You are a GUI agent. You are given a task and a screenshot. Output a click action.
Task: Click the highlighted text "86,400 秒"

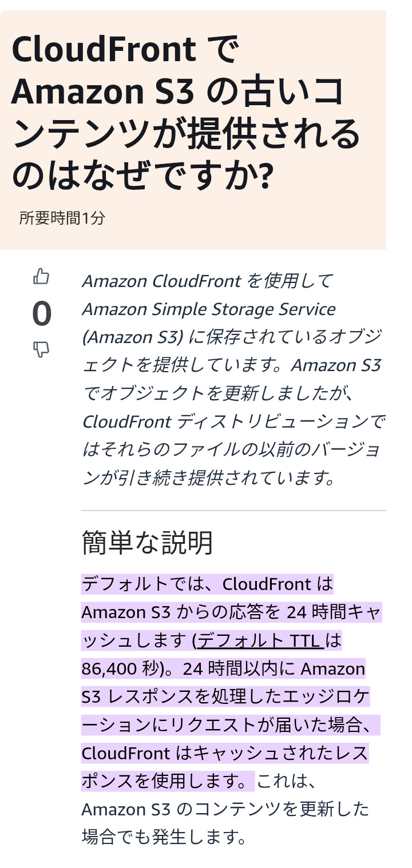pos(129,669)
